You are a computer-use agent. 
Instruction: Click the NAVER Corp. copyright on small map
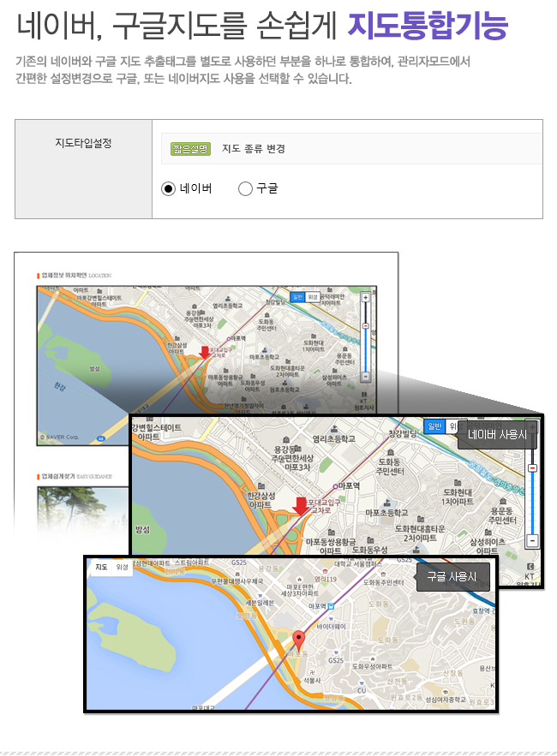pyautogui.click(x=59, y=438)
